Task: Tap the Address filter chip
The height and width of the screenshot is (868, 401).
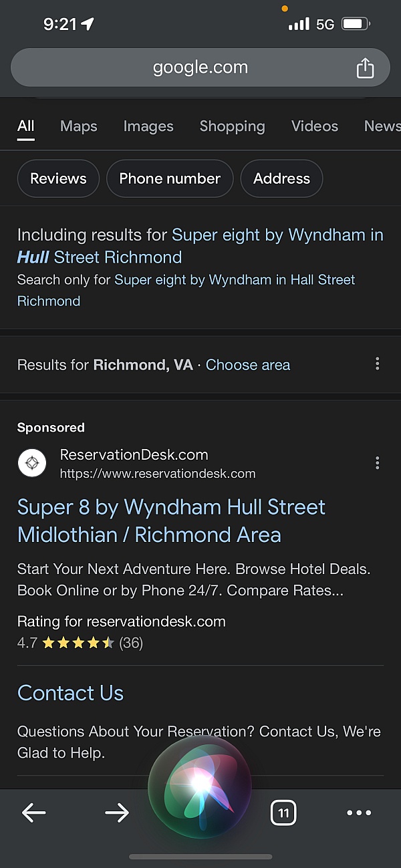Action: [x=281, y=178]
